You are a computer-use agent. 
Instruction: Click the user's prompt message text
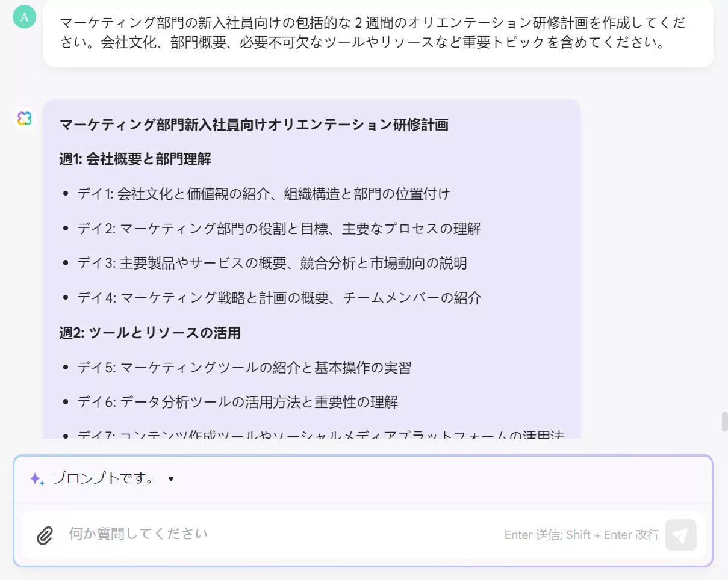[x=373, y=33]
